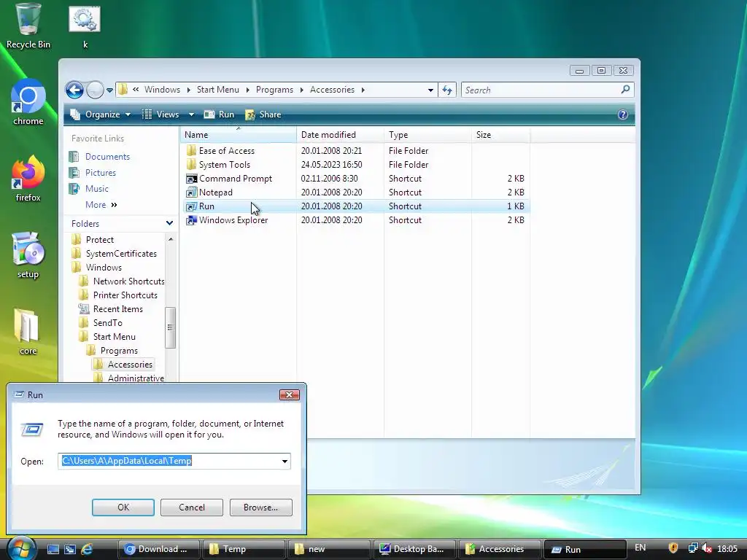Open the core folder on desktop
747x560 pixels.
[x=28, y=332]
